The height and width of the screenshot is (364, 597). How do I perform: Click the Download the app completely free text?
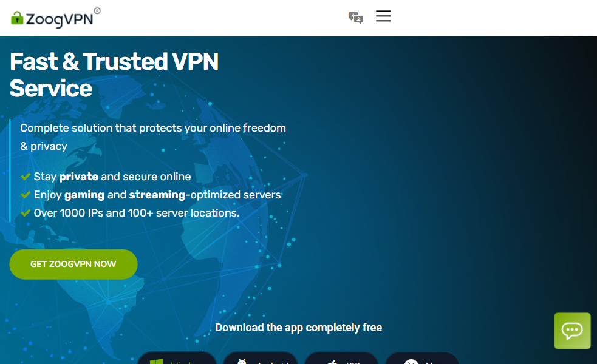[x=298, y=328]
